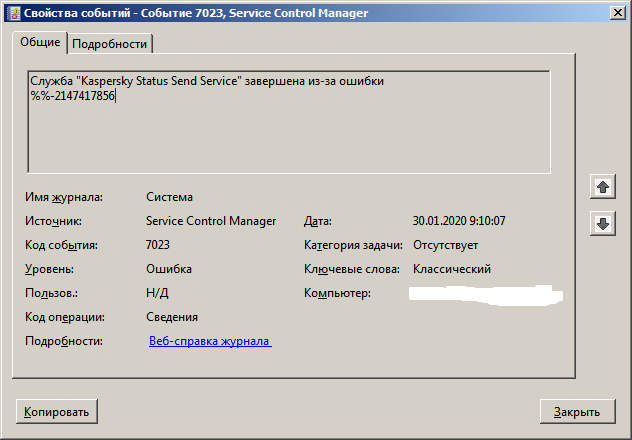Click the Система log name value

(x=169, y=197)
